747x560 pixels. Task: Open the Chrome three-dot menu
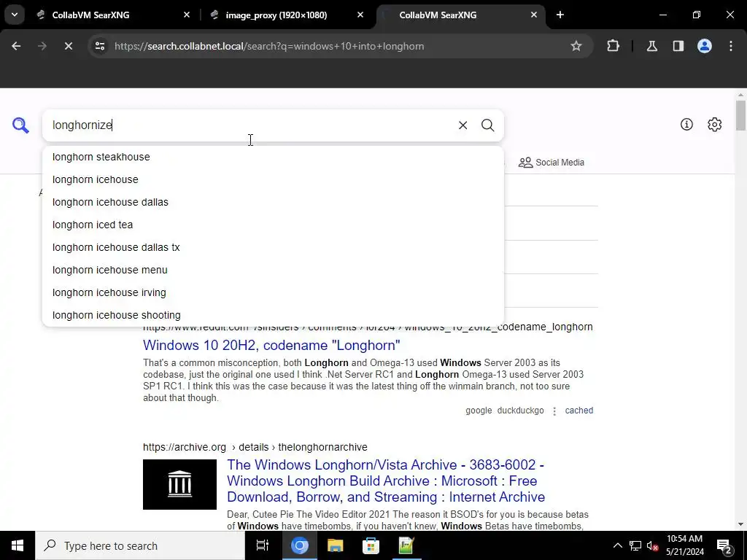[731, 46]
